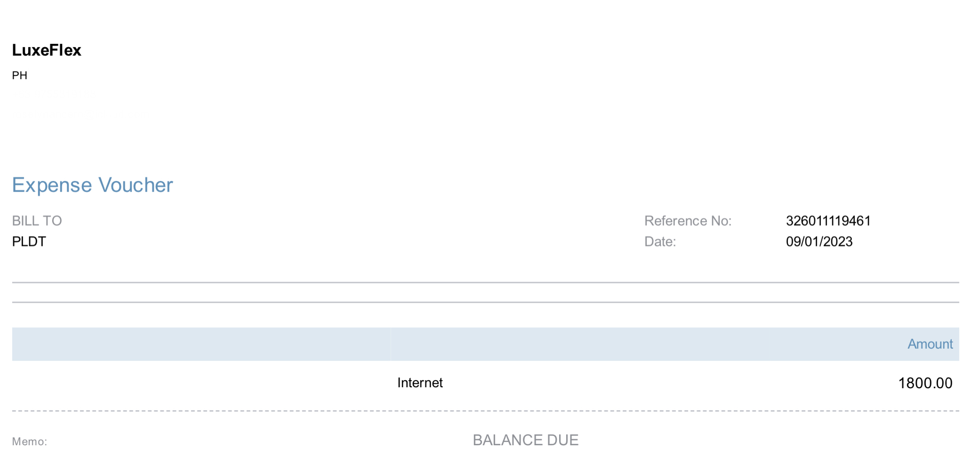Image resolution: width=980 pixels, height=474 pixels.
Task: Select reference number 326011119461
Action: coord(828,221)
